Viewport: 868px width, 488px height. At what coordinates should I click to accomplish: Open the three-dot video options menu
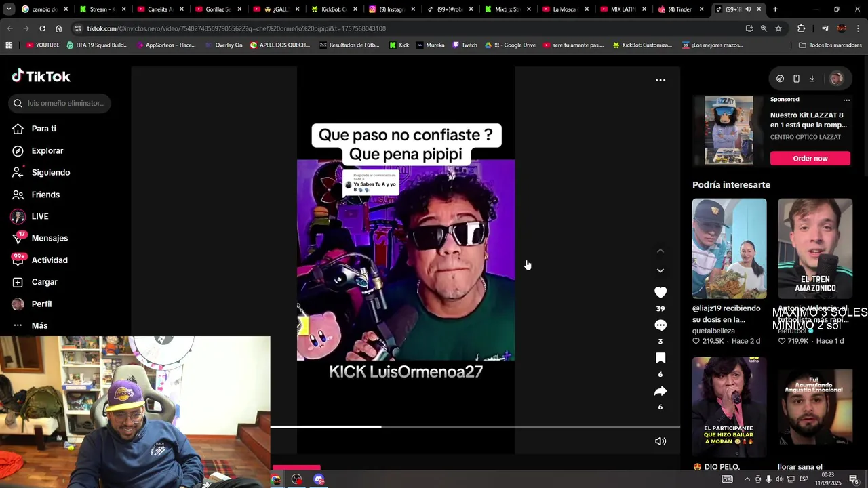[660, 80]
